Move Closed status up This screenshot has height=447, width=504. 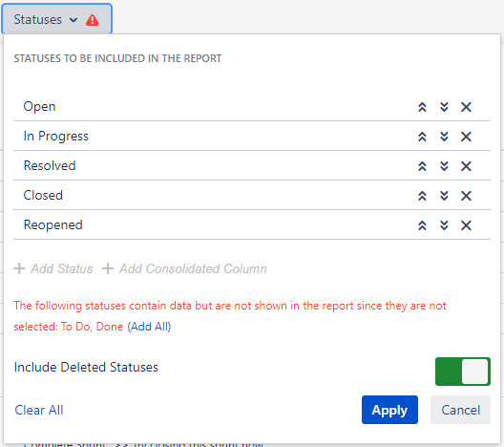coord(422,196)
